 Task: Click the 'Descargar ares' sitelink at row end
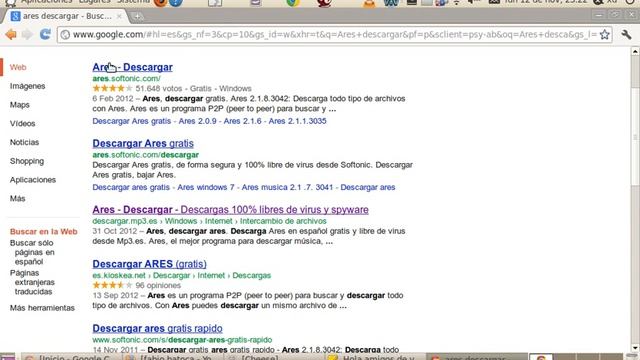[368, 187]
